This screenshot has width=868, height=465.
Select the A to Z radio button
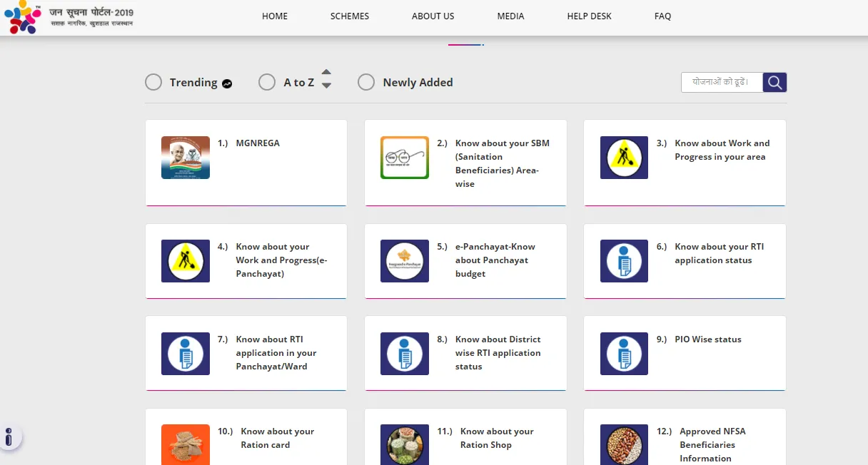pos(267,83)
